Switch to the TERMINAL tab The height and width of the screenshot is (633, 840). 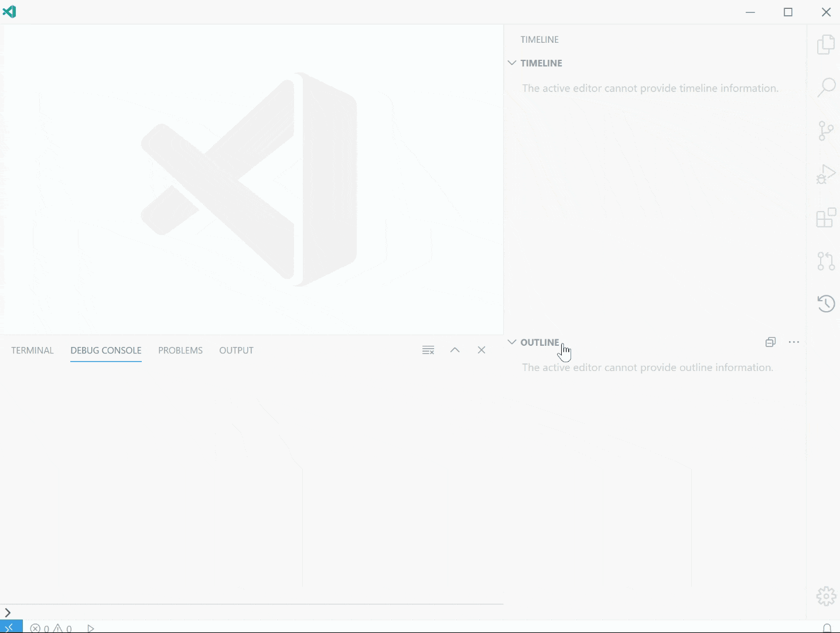(x=32, y=350)
